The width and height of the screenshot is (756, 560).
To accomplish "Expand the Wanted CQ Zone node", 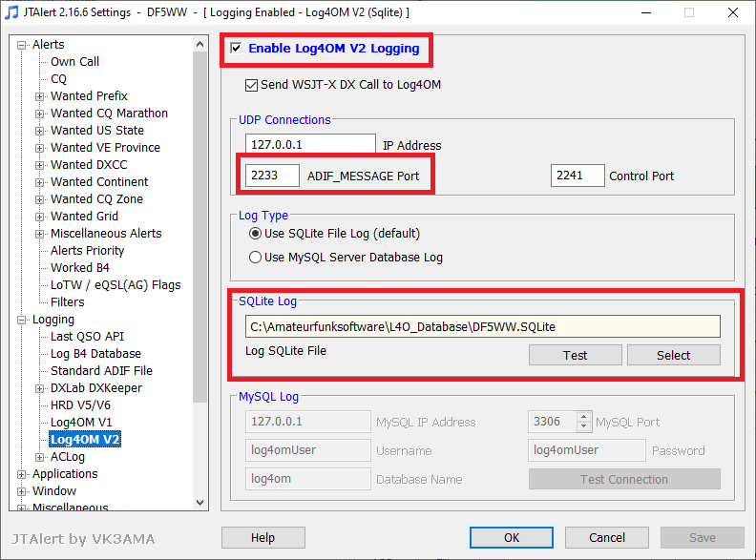I will pyautogui.click(x=39, y=199).
